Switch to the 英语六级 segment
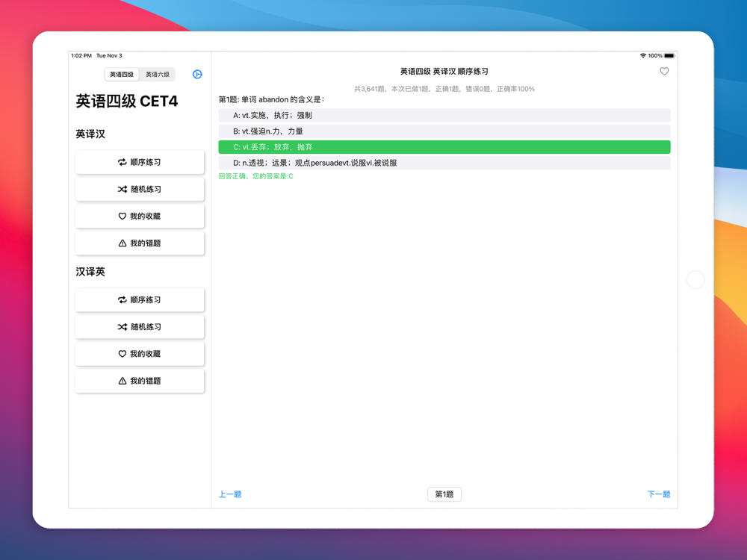 158,74
